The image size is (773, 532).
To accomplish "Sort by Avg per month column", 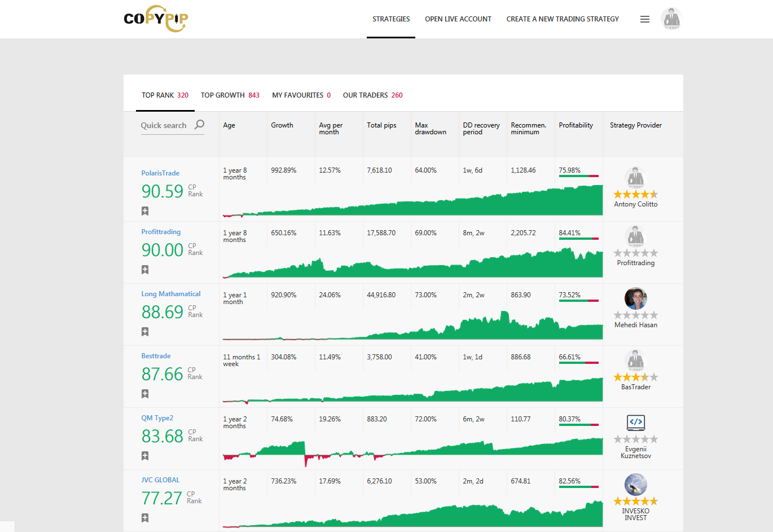I will point(331,129).
